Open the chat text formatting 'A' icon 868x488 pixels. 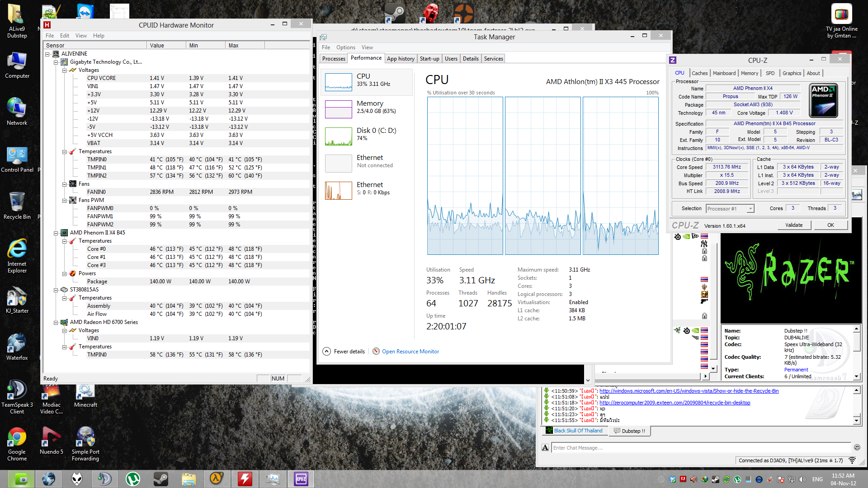545,448
